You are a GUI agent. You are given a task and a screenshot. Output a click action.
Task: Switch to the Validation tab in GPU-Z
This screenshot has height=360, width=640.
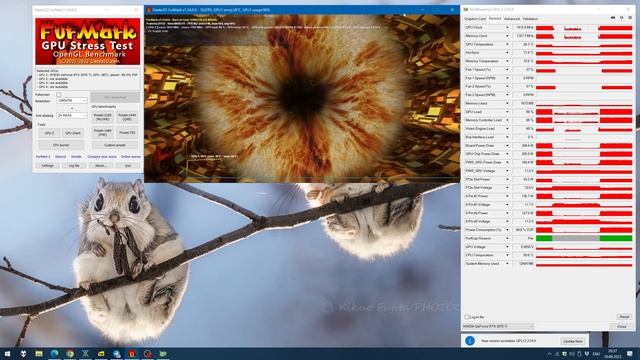pyautogui.click(x=530, y=19)
